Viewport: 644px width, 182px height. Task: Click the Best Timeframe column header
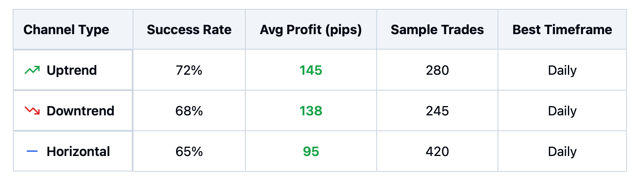(x=562, y=30)
